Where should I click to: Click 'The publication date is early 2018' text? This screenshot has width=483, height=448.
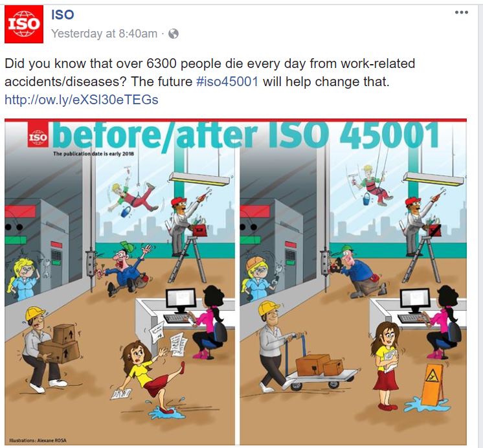[93, 153]
